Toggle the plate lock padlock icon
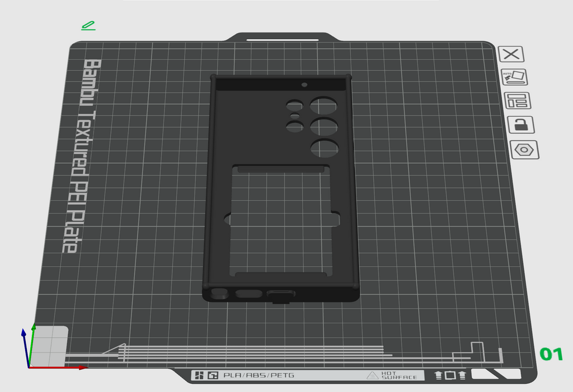 point(521,125)
